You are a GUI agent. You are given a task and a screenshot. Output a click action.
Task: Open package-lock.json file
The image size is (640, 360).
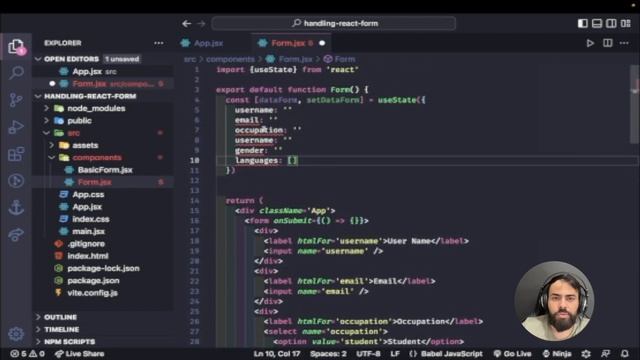coord(103,268)
